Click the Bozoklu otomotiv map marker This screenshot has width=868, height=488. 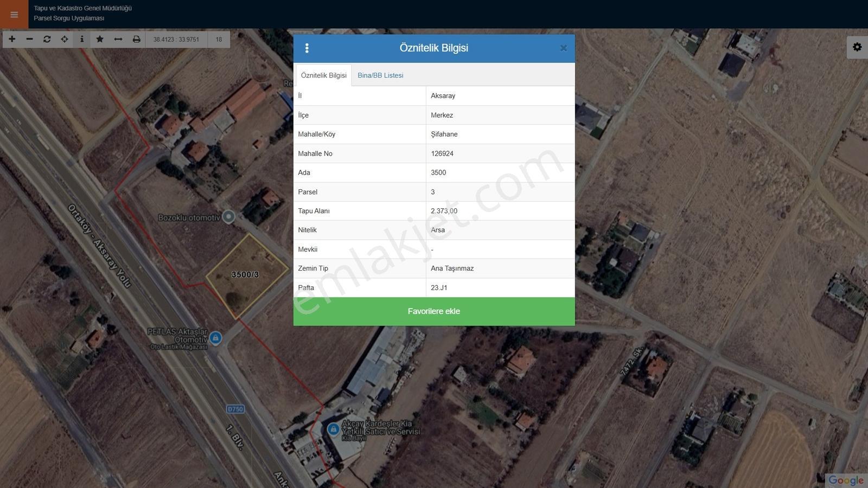coord(229,216)
